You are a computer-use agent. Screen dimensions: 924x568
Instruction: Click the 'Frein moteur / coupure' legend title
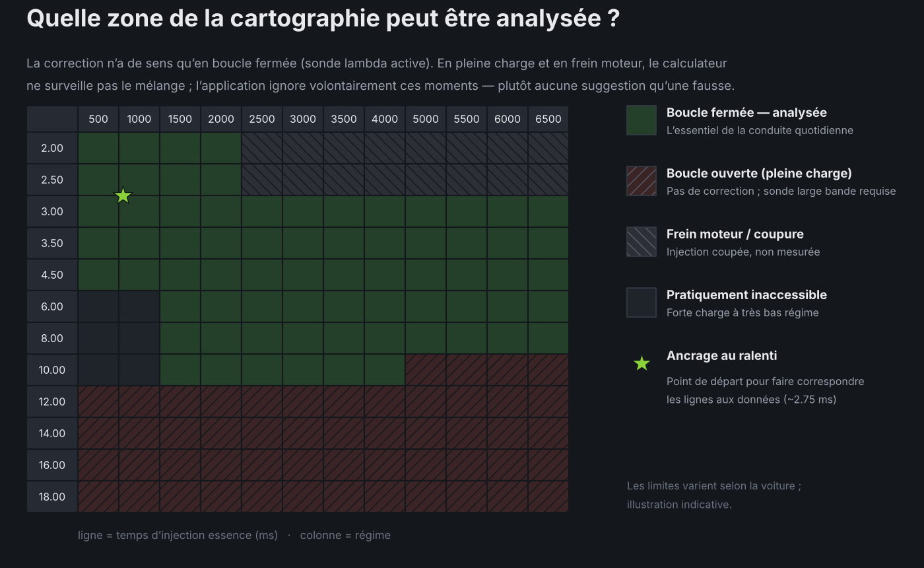click(735, 234)
